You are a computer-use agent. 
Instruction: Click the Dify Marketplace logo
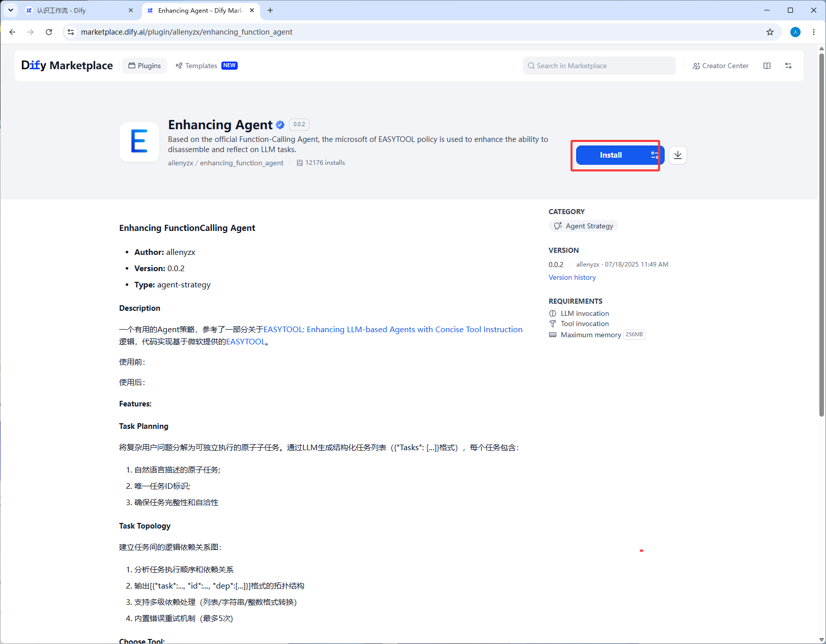67,66
